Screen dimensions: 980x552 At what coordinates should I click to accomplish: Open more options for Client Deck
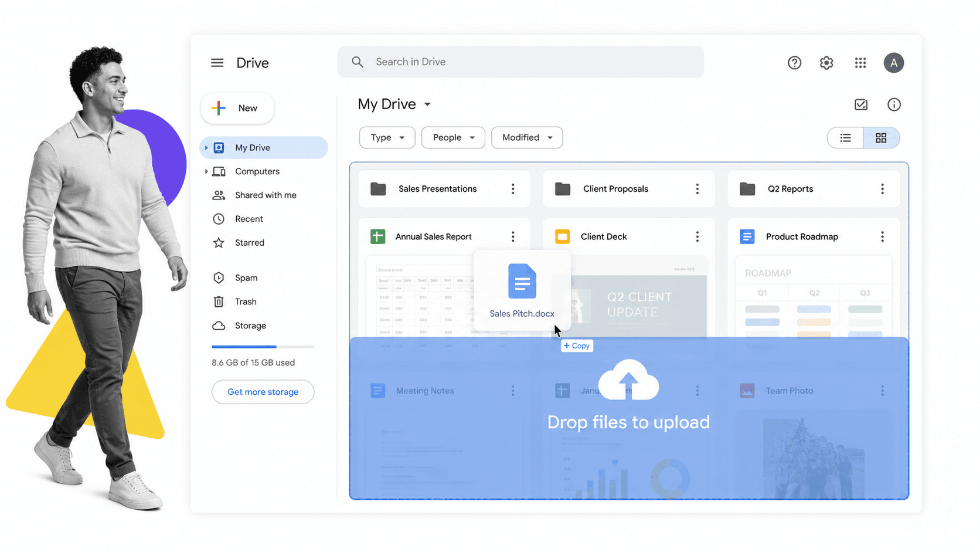tap(697, 236)
